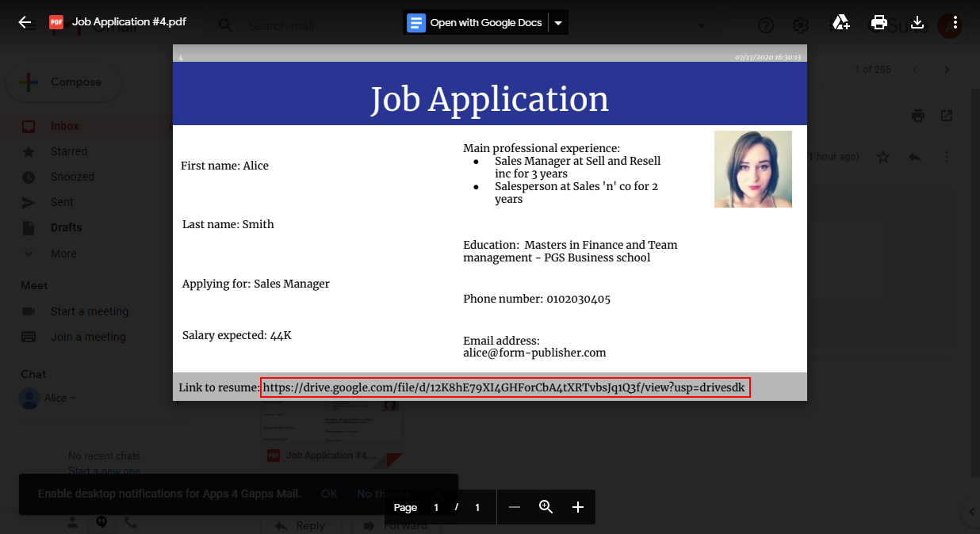Open the Drafts folder in Gmail sidebar
Viewport: 980px width, 534px height.
[x=66, y=227]
